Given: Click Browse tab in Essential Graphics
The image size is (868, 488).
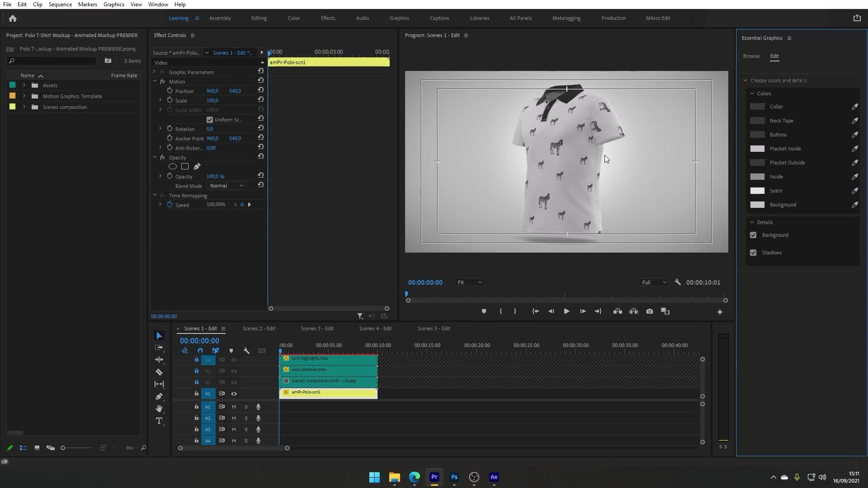Looking at the screenshot, I should (751, 56).
